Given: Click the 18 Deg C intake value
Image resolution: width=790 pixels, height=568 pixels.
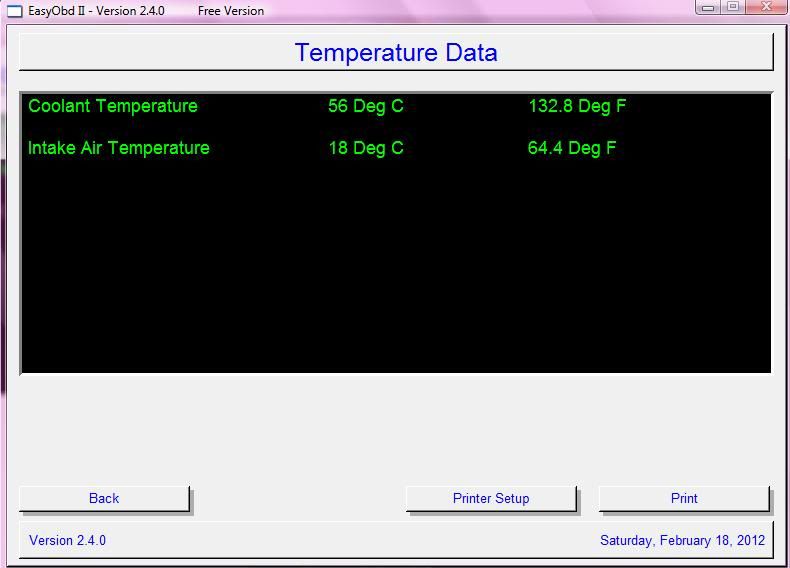Looking at the screenshot, I should (366, 148).
